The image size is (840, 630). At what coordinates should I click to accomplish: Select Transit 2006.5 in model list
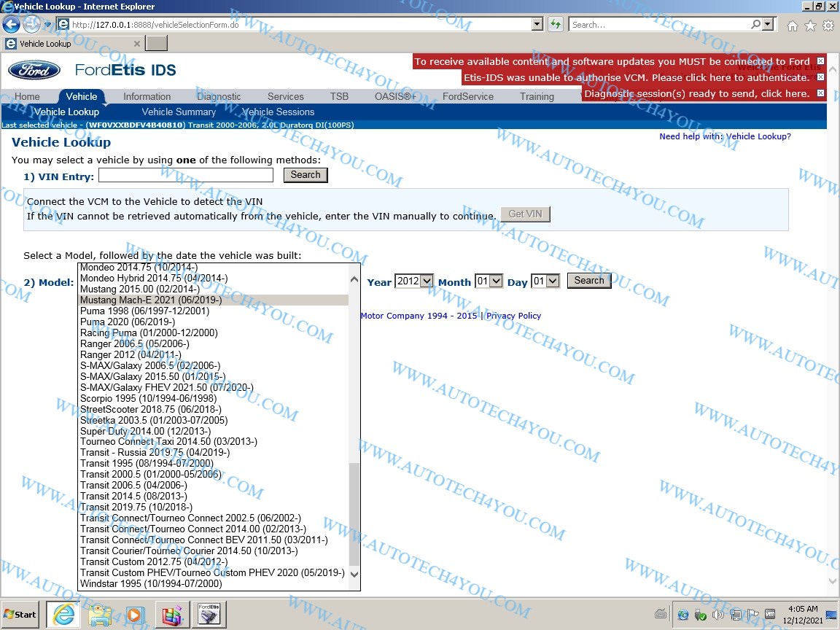coord(133,485)
